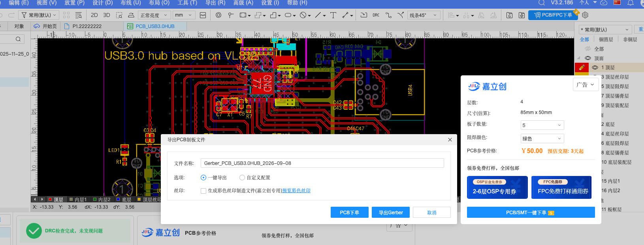Open the notifications bell

(631, 3)
